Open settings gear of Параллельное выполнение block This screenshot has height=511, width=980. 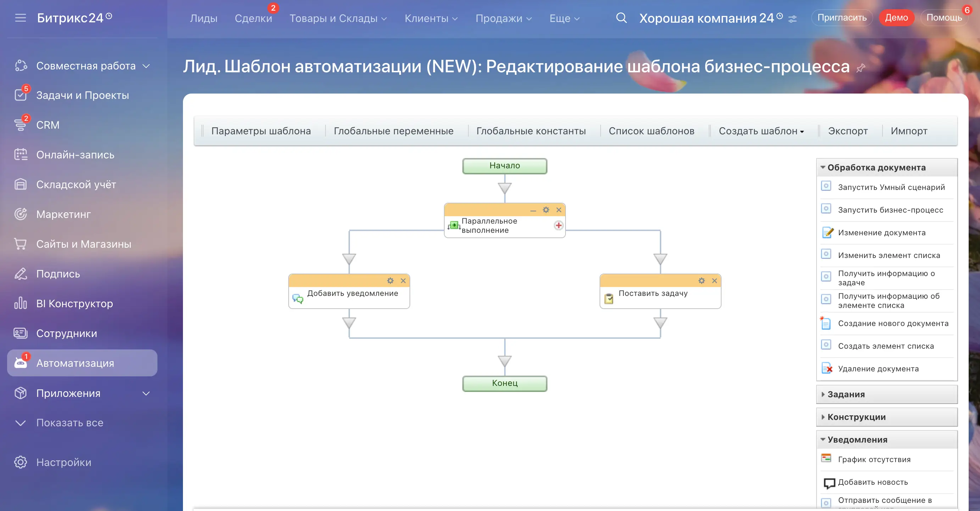[x=546, y=210]
